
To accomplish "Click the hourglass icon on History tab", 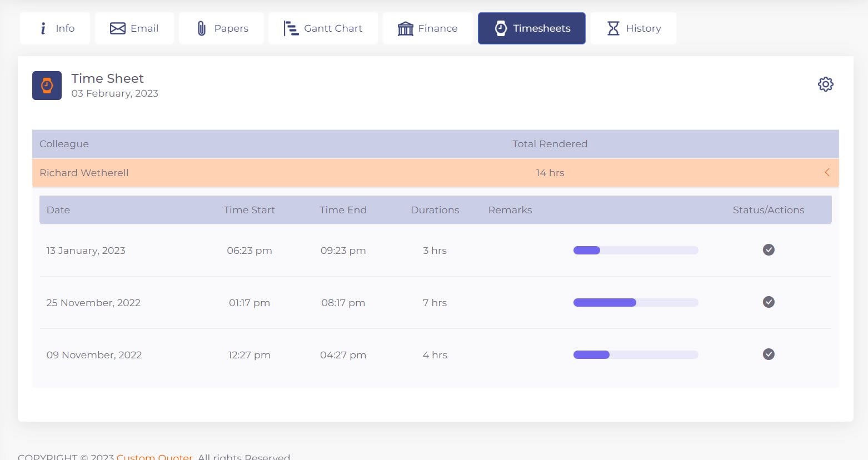I will [x=613, y=28].
